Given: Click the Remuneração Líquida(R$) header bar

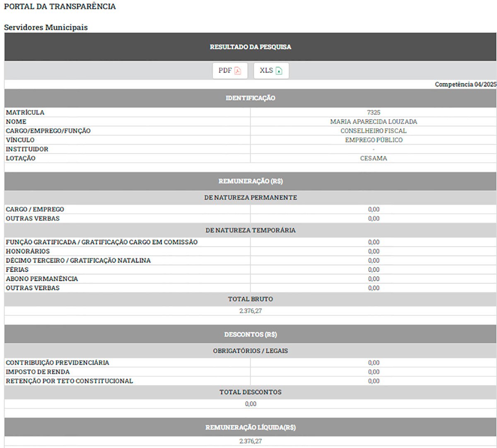Looking at the screenshot, I should [251, 427].
